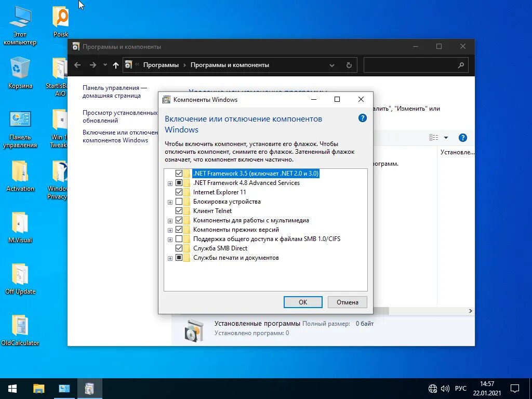Expand Блокировка устройства tree node
The height and width of the screenshot is (399, 532).
click(170, 202)
